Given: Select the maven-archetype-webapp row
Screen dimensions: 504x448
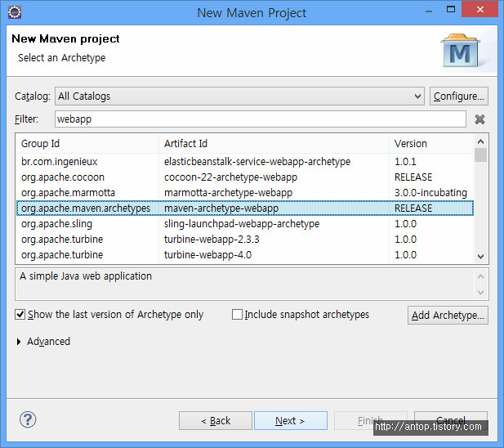Looking at the screenshot, I should pos(244,208).
